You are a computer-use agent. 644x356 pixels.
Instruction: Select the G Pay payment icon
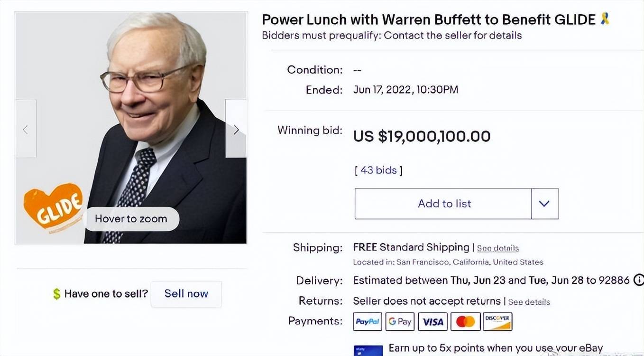coord(400,322)
